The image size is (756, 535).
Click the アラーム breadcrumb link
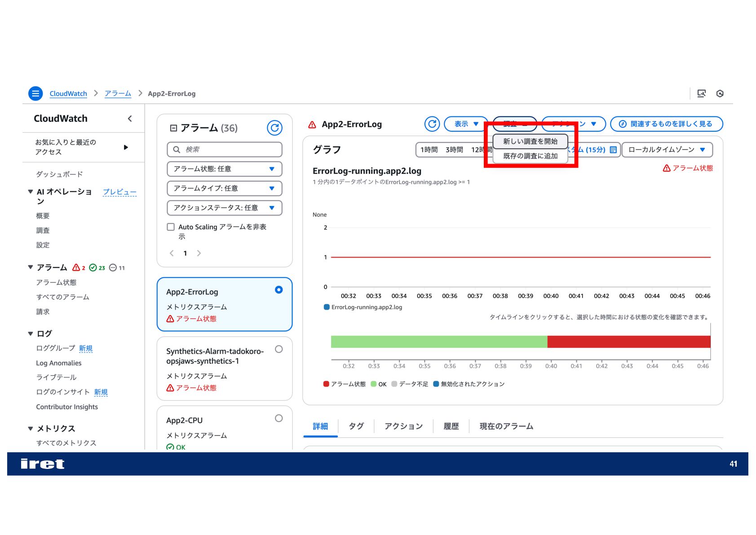click(118, 94)
